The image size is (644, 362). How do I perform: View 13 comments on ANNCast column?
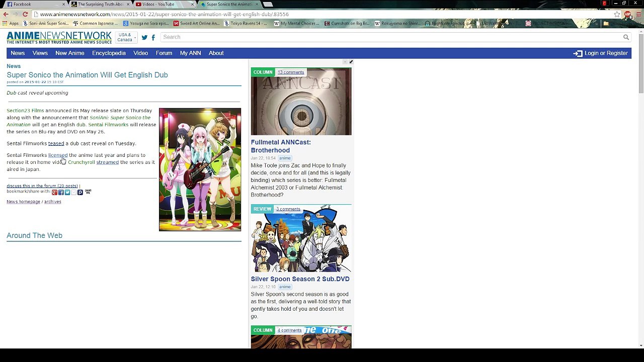(x=291, y=72)
